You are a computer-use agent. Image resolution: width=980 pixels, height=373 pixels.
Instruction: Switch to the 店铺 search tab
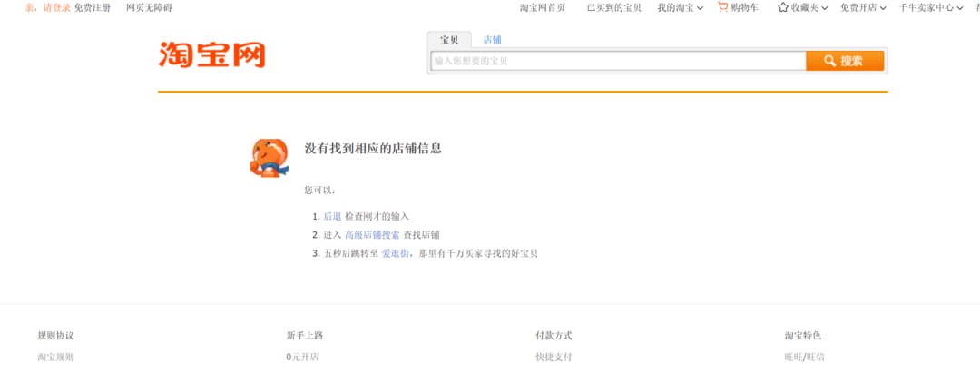coord(492,40)
